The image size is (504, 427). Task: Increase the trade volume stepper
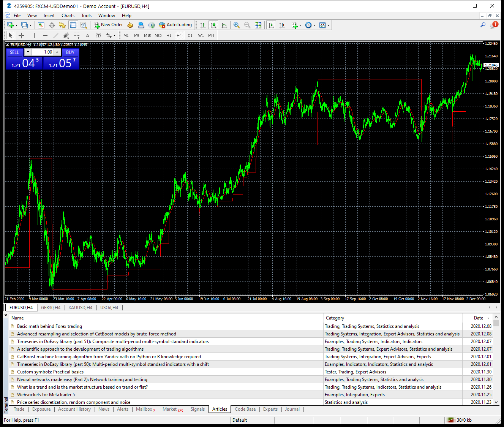click(57, 52)
